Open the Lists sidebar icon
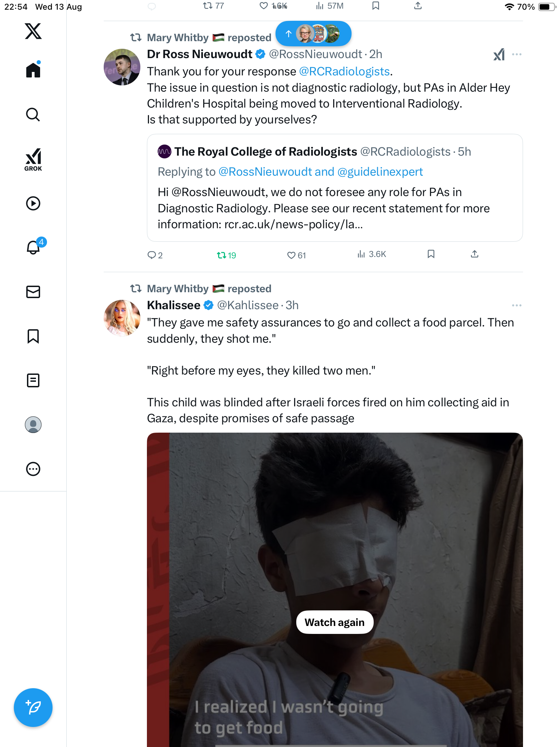This screenshot has width=560, height=747. pyautogui.click(x=33, y=380)
